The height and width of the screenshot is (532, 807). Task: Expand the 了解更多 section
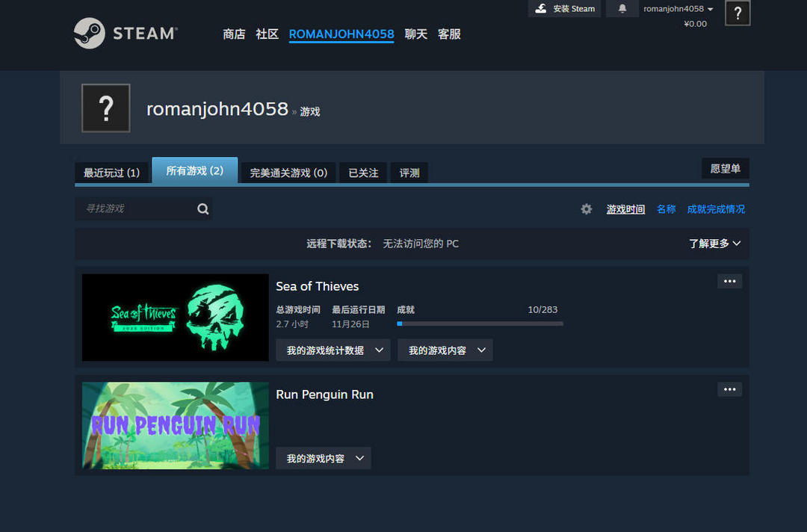point(714,244)
